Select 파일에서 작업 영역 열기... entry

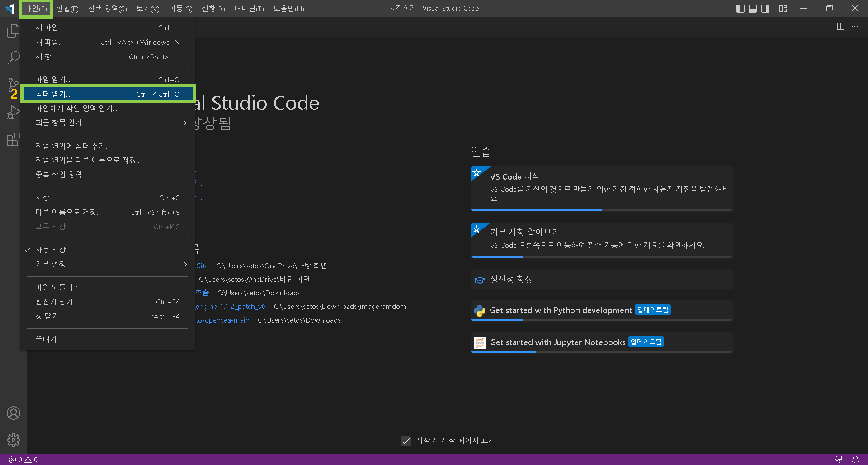(107, 109)
